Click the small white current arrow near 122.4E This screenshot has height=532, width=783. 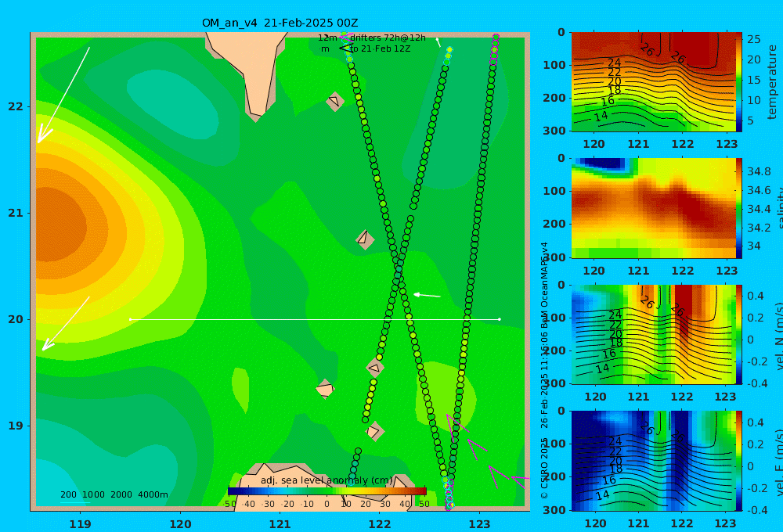click(427, 296)
